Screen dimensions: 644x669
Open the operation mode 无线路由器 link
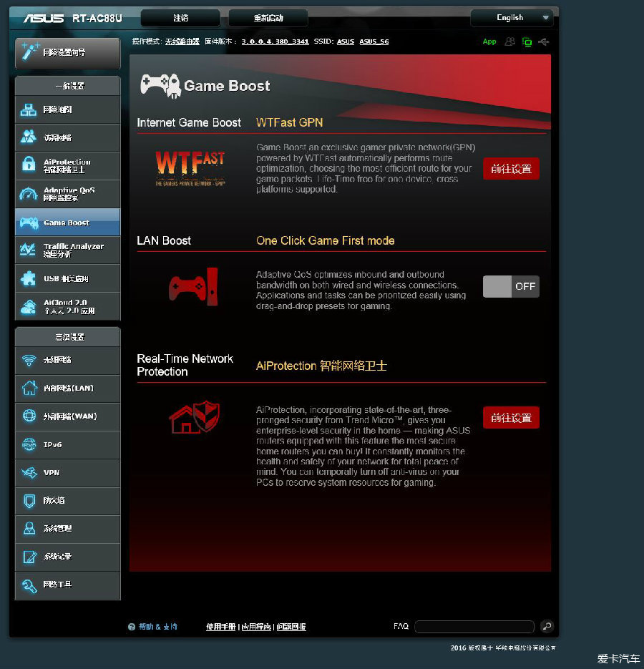pos(182,41)
